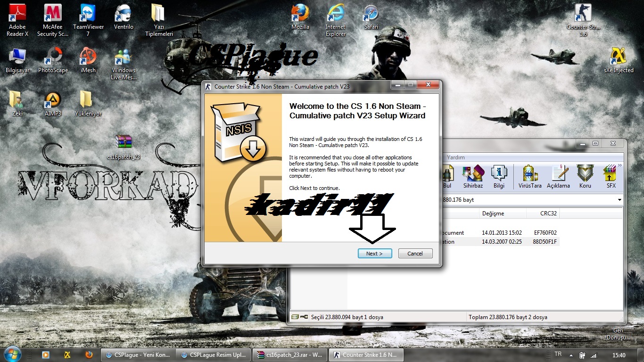The image size is (644, 362).
Task: Click the VirüsTara toolbar icon in WinRAR
Action: [x=530, y=177]
